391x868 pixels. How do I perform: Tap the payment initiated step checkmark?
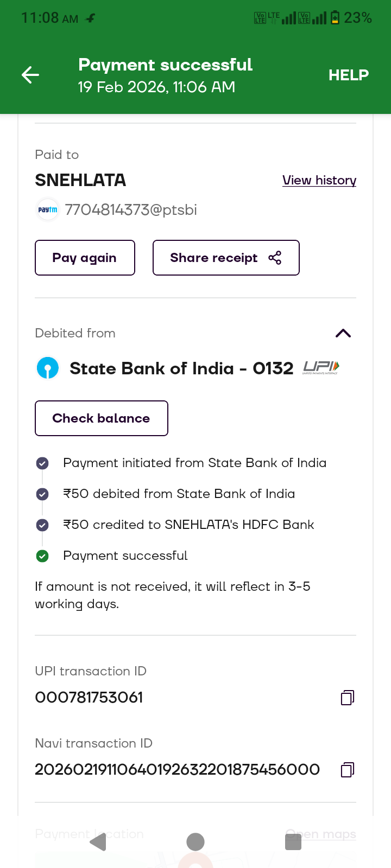click(42, 463)
